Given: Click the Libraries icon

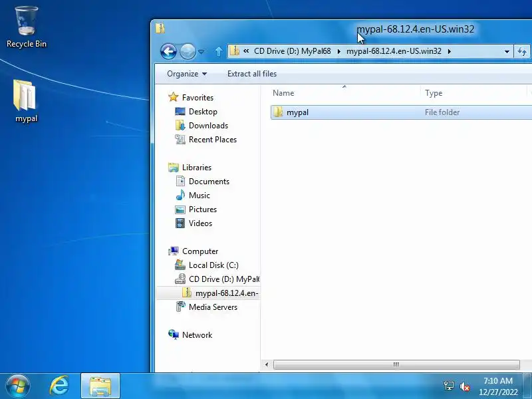Looking at the screenshot, I should (174, 168).
